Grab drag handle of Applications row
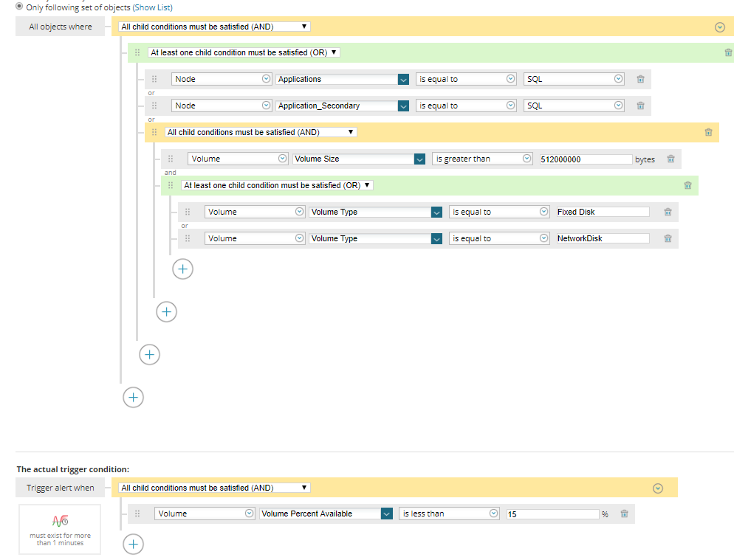Screen dimensions: 734x560 (x=154, y=79)
